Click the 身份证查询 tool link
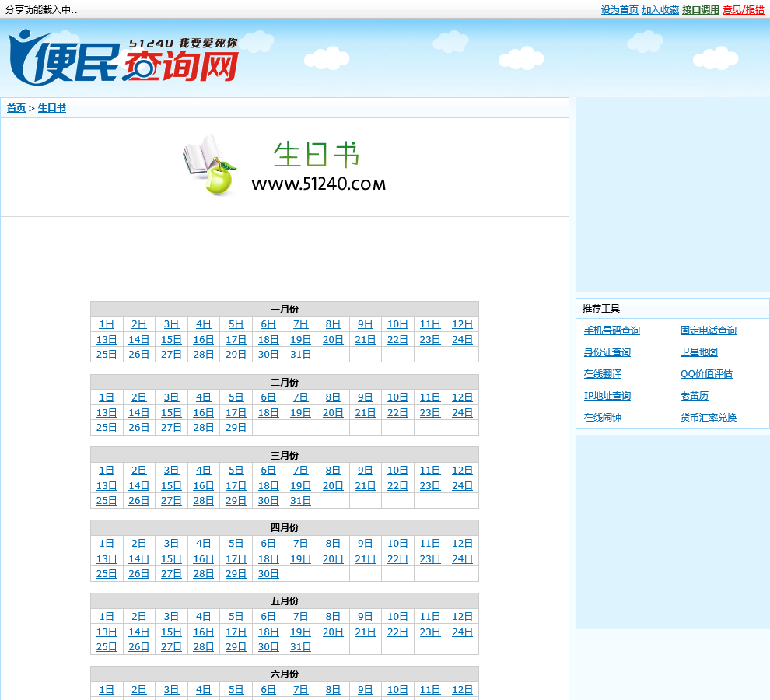770x700 pixels. point(607,352)
